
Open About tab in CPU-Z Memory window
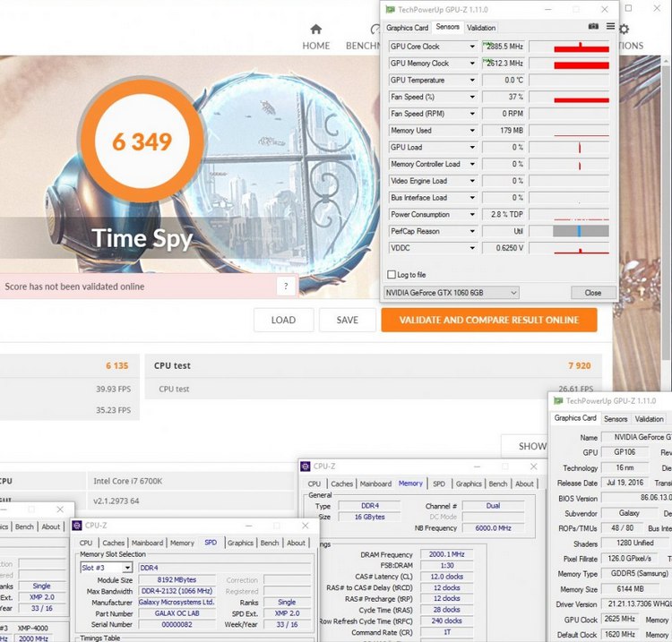[524, 484]
